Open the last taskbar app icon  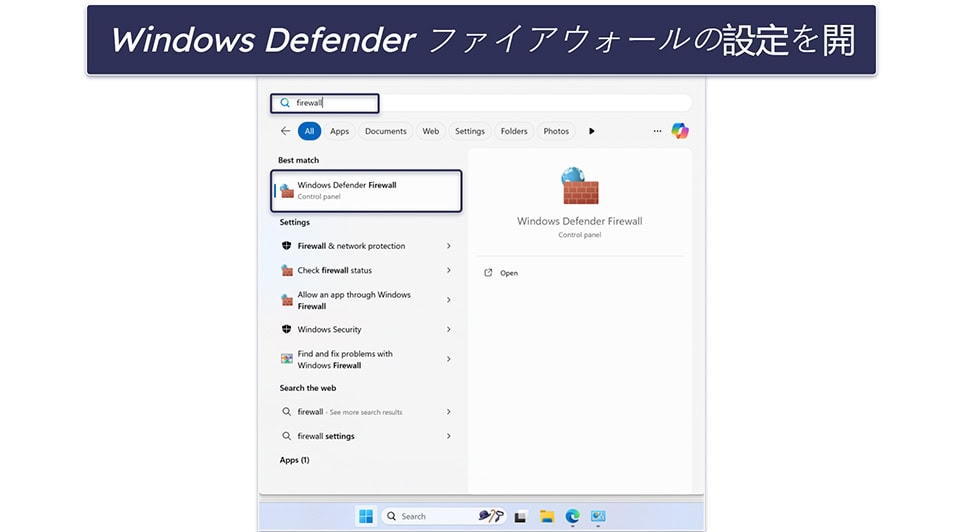(x=598, y=517)
